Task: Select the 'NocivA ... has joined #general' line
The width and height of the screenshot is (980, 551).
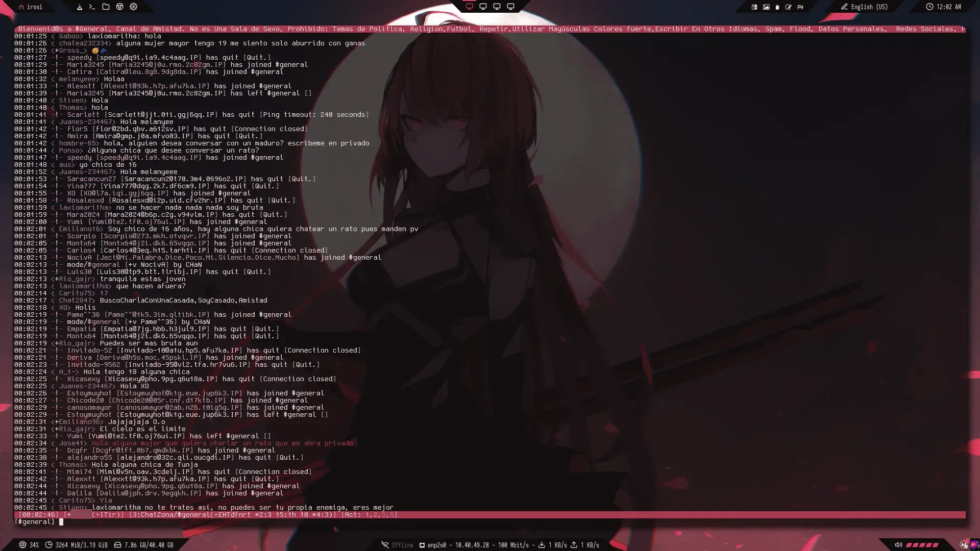Action: (198, 258)
